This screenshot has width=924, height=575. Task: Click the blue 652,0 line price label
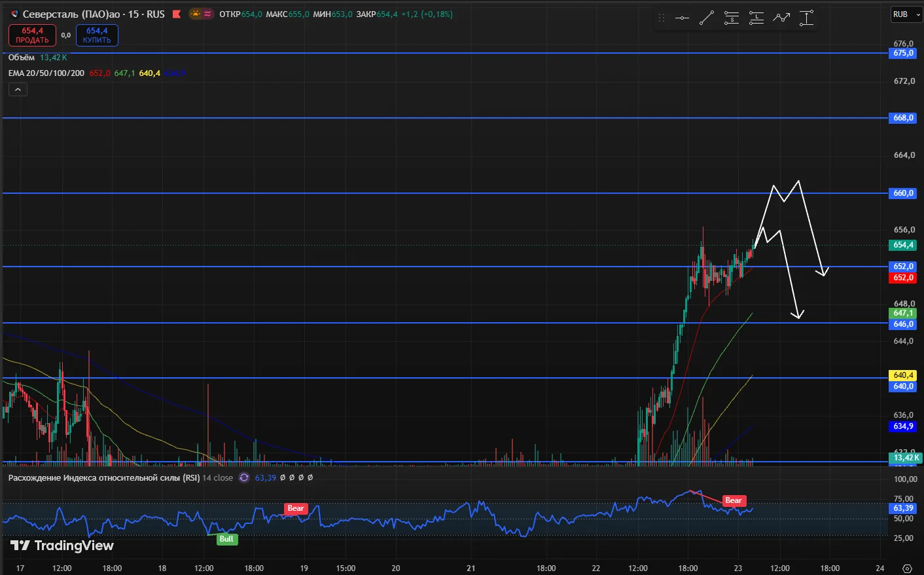click(904, 267)
